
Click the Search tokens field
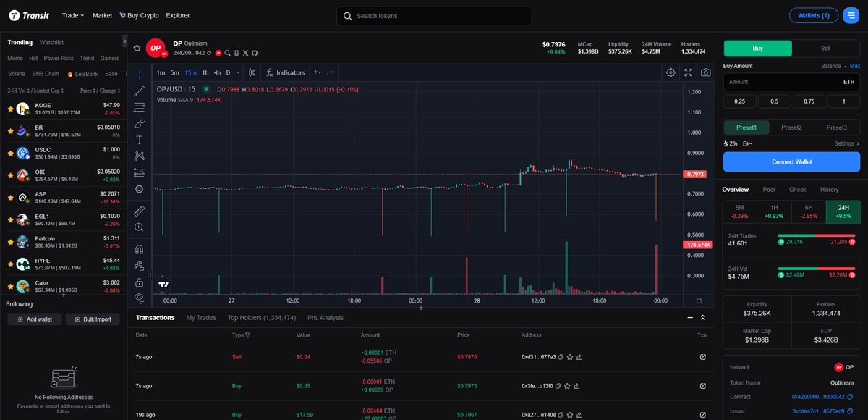coord(434,16)
